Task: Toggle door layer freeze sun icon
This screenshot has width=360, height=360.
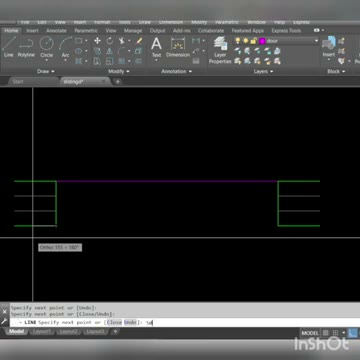Action: pos(246,41)
